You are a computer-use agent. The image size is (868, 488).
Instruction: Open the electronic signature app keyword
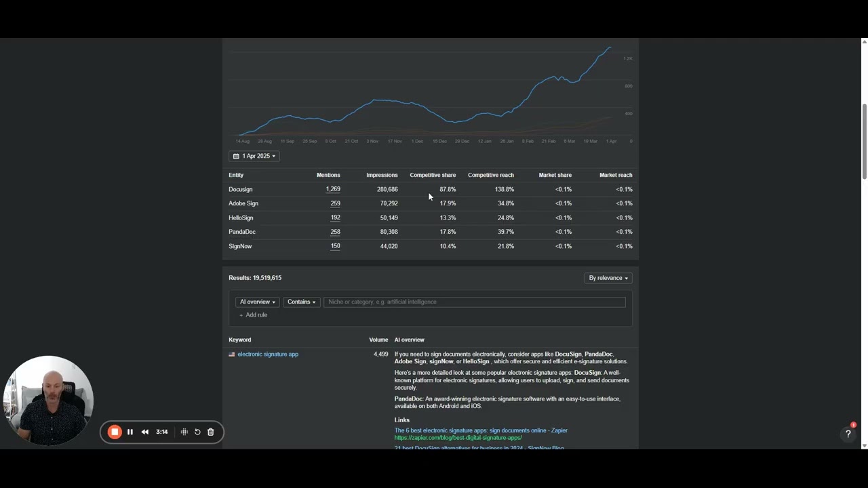click(268, 354)
